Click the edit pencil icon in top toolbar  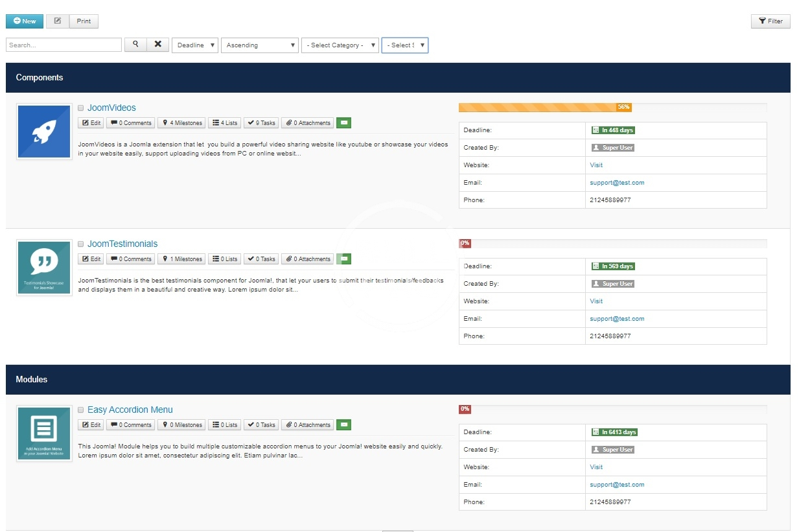58,21
